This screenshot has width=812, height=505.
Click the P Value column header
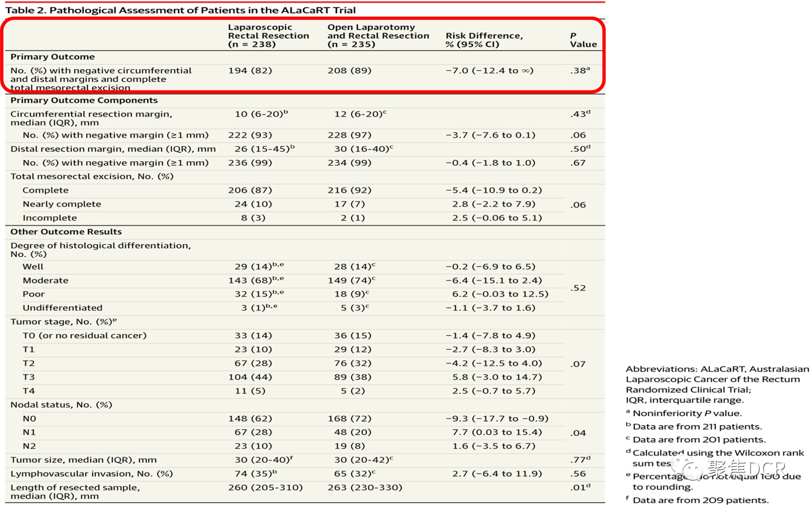click(x=583, y=40)
